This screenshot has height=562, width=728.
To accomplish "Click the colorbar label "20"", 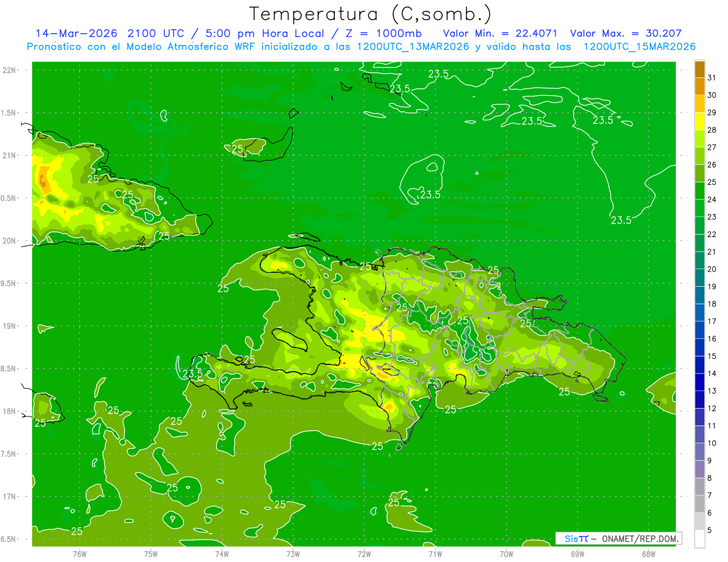I will (712, 269).
